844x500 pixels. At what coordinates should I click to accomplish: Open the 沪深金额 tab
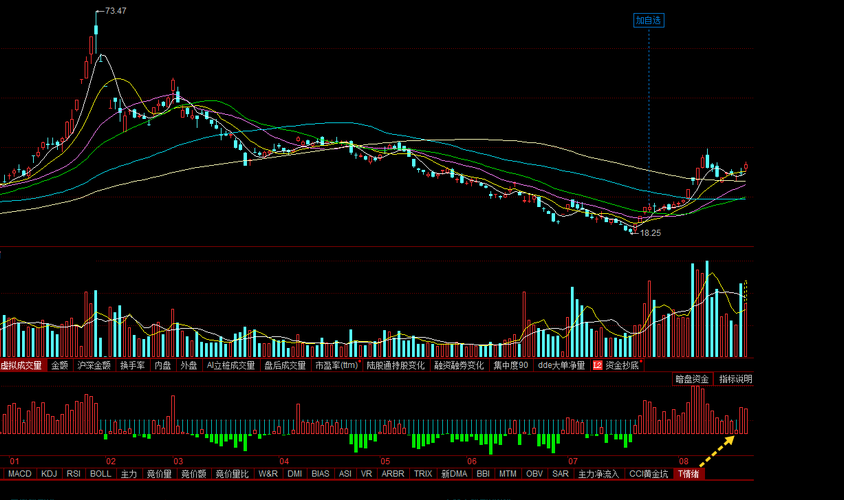tap(94, 365)
